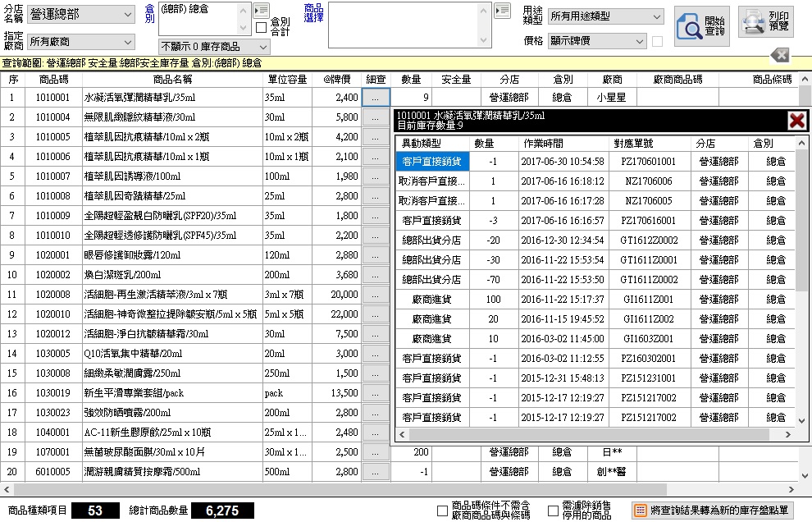Enable 商品碼條件不需含廠商商品碼與條碼 checkbox
Viewport: 812px width, 522px height.
[x=443, y=511]
